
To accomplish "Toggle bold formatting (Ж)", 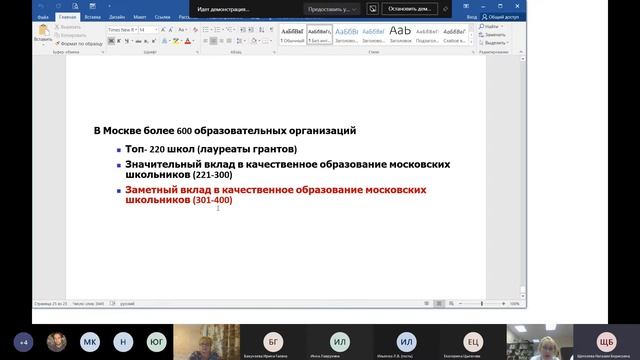I will (x=111, y=41).
